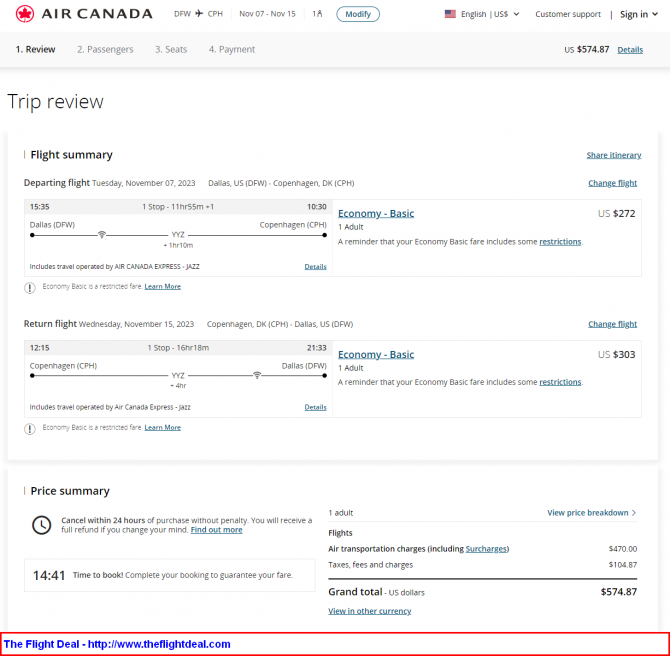Click the clock icon in Price summary

tap(42, 525)
